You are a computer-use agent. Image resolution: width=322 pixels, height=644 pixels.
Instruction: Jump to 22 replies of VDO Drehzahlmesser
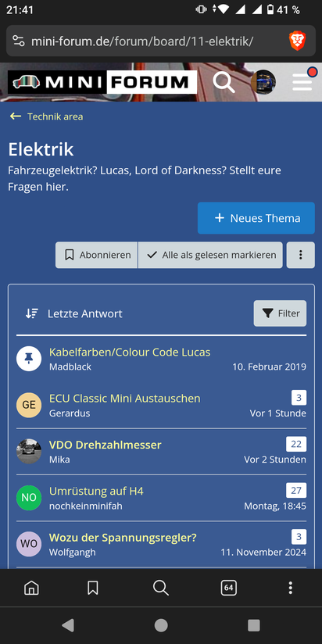coord(296,444)
